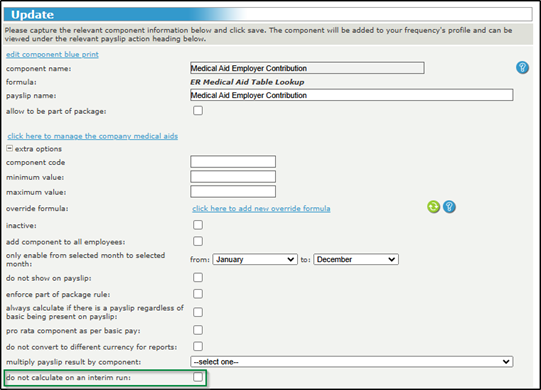Screen dimensions: 541x390
Task: Open the to month December dropdown
Action: click(356, 259)
